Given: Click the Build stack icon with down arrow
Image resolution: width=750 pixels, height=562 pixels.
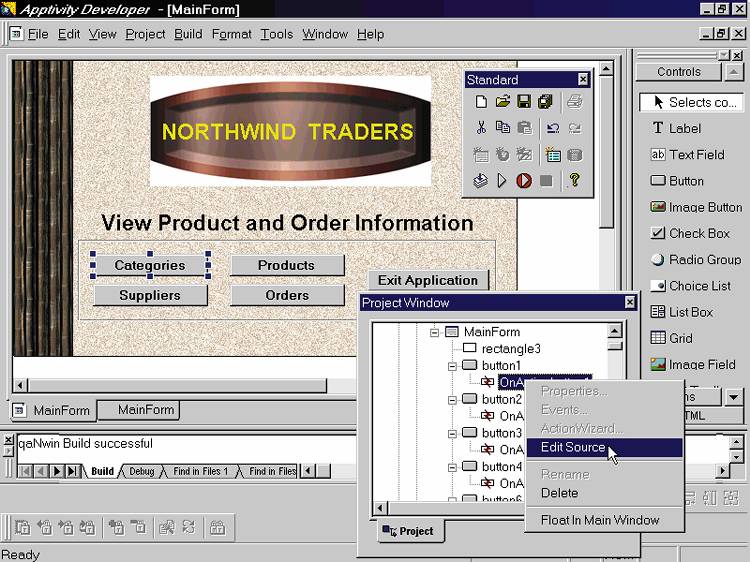Looking at the screenshot, I should point(480,180).
